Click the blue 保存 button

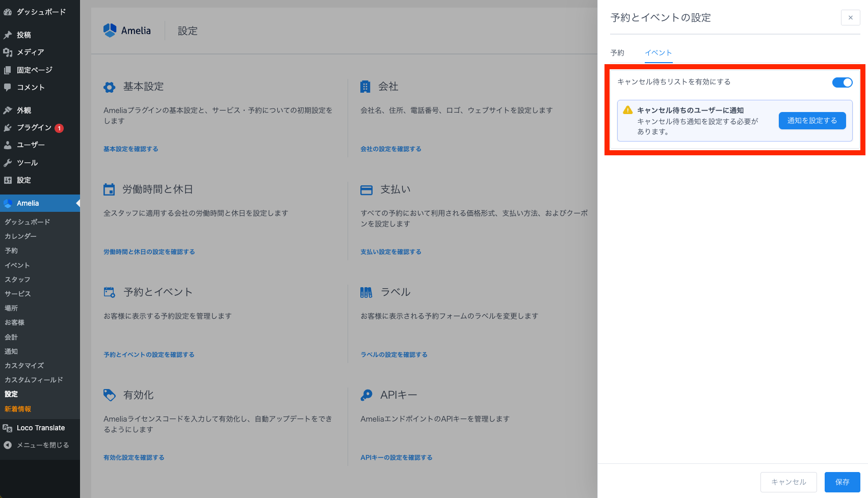tap(842, 482)
